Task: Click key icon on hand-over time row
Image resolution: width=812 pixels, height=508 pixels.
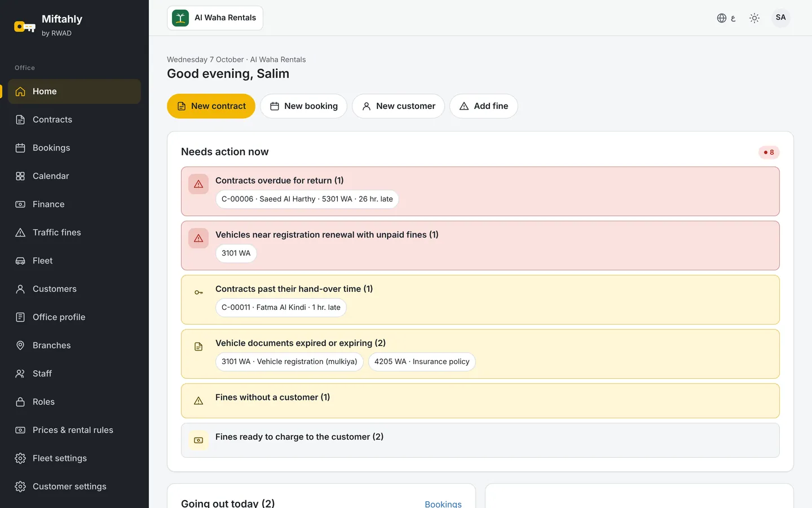Action: click(198, 292)
